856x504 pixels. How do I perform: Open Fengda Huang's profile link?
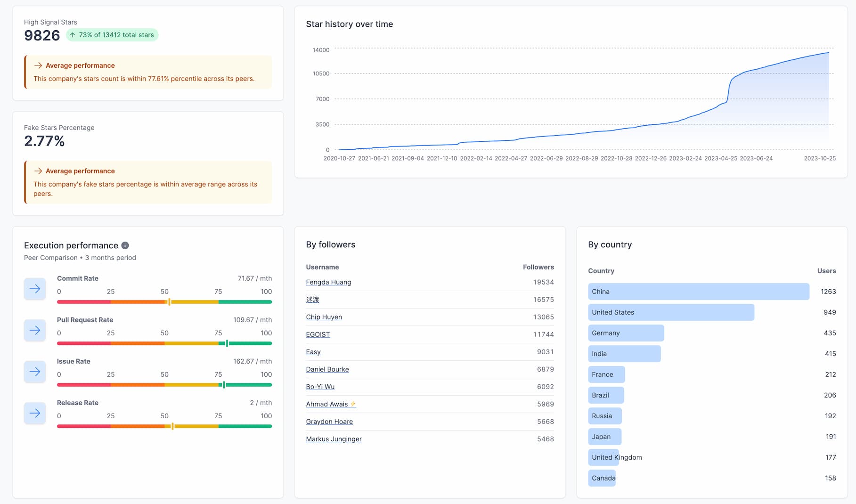pyautogui.click(x=328, y=282)
